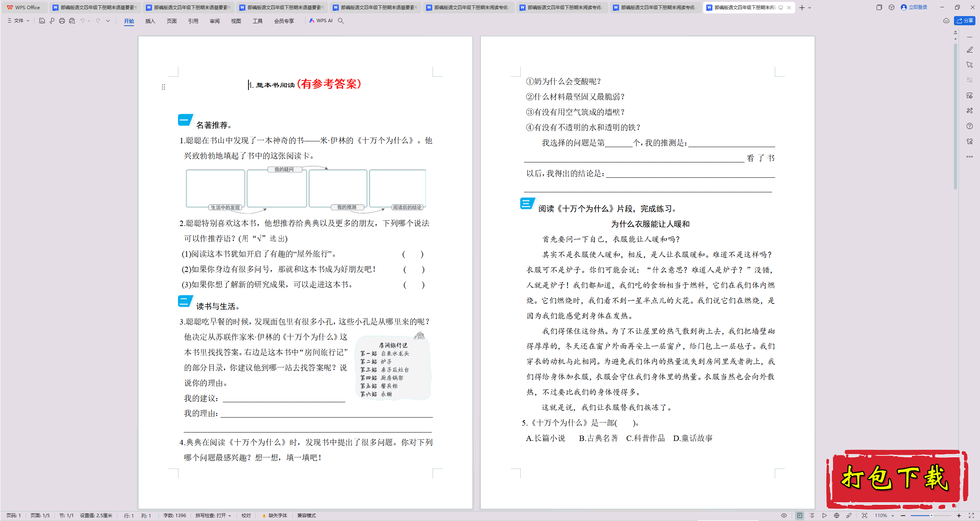This screenshot has width=980, height=521.
Task: Switch to the first document tab
Action: coord(95,7)
